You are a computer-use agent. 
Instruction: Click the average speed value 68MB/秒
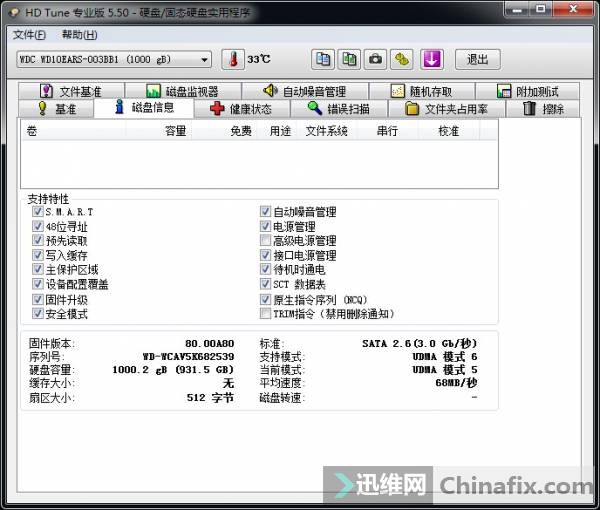pyautogui.click(x=456, y=383)
